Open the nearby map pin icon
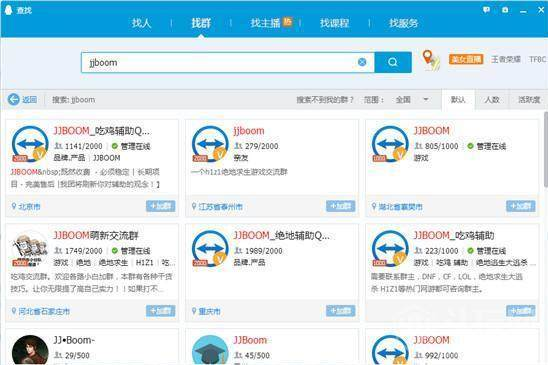The height and width of the screenshot is (365, 548). [x=431, y=60]
